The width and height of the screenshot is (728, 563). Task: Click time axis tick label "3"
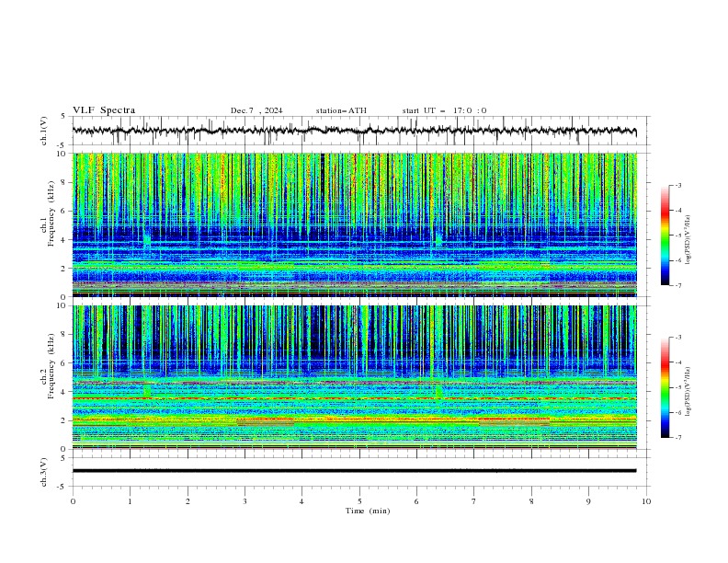[245, 501]
